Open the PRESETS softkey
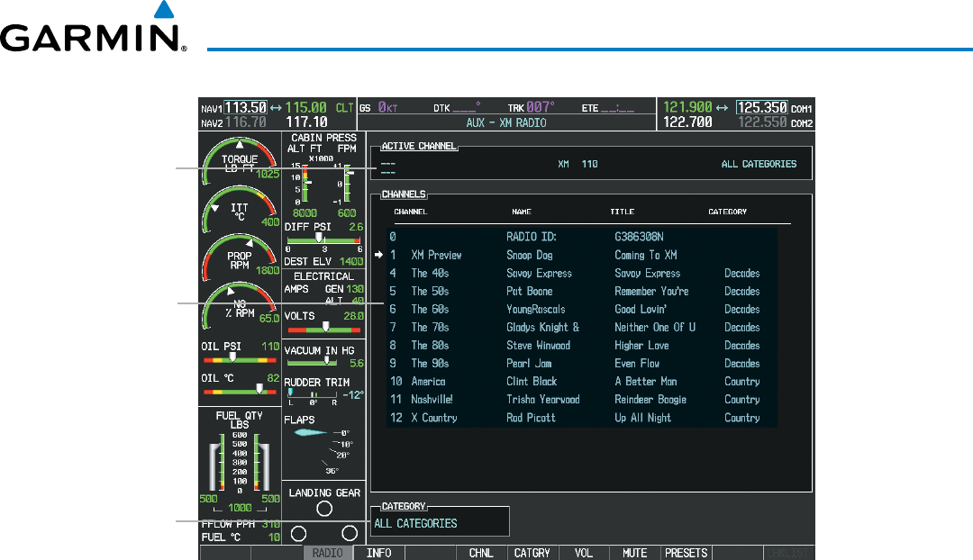This screenshot has height=560, width=973. pyautogui.click(x=687, y=553)
